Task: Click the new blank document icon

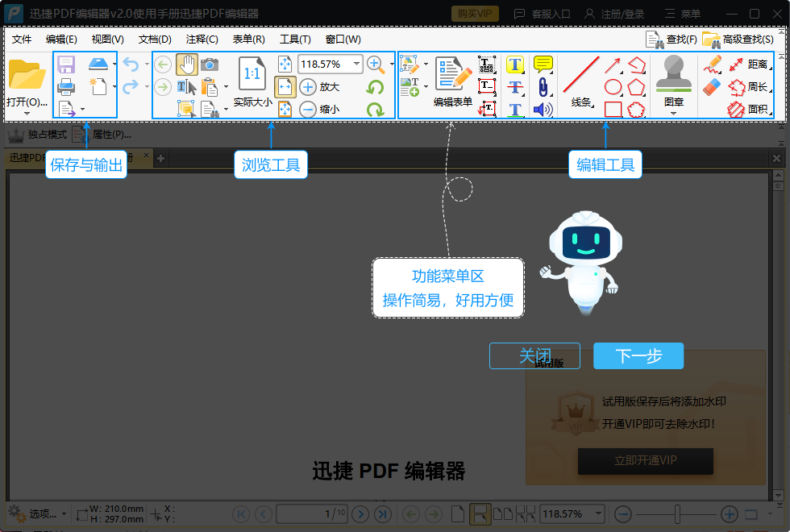Action: (x=98, y=87)
